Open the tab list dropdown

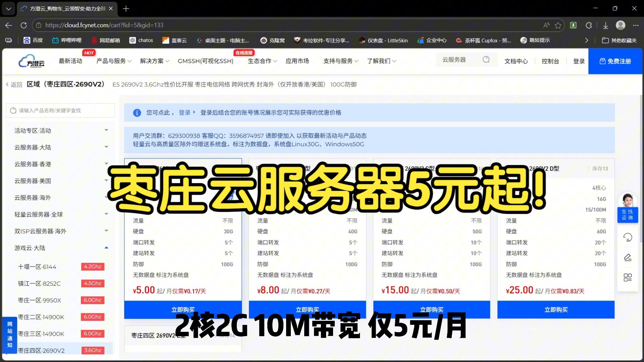(8, 9)
